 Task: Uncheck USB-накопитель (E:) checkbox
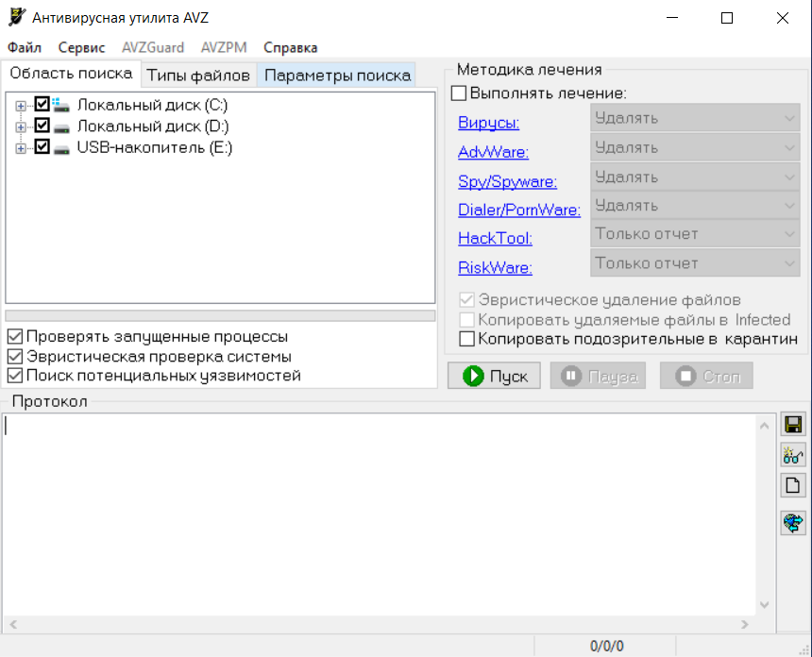(42, 146)
